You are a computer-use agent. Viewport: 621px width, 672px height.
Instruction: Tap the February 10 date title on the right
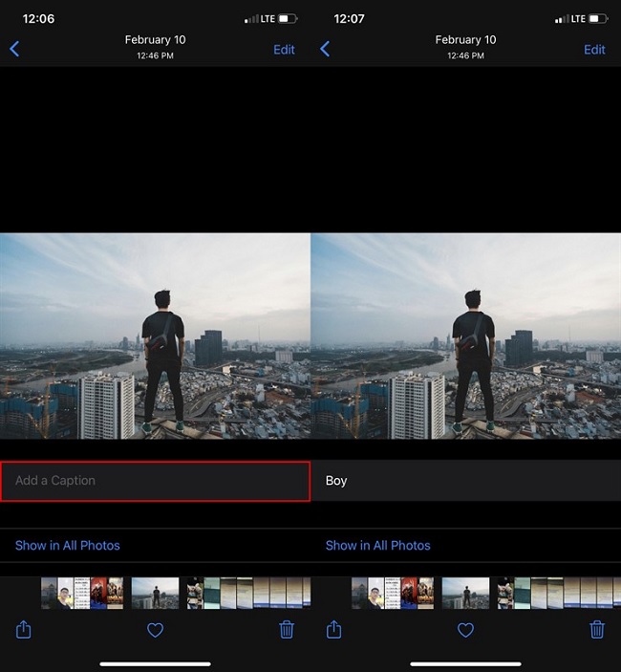[x=465, y=40]
